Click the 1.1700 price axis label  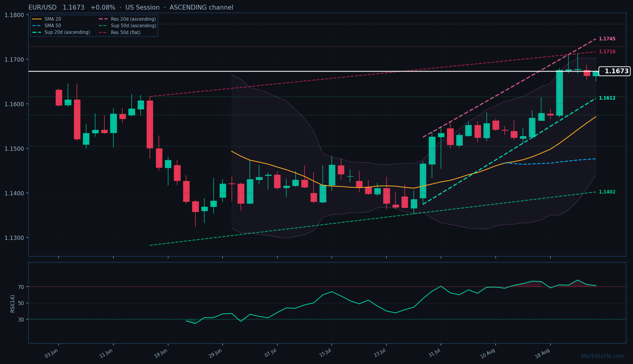pos(14,60)
